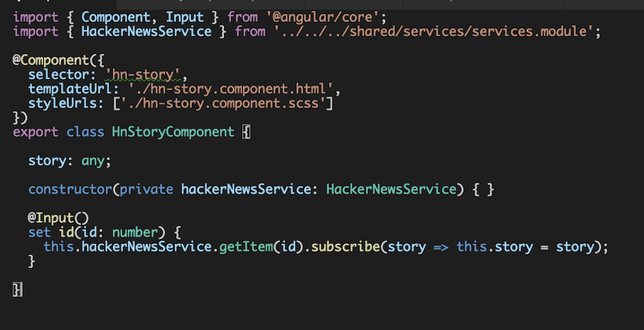This screenshot has height=330, width=644.
Task: Click HackerNewsService inside the import braces
Action: (147, 31)
